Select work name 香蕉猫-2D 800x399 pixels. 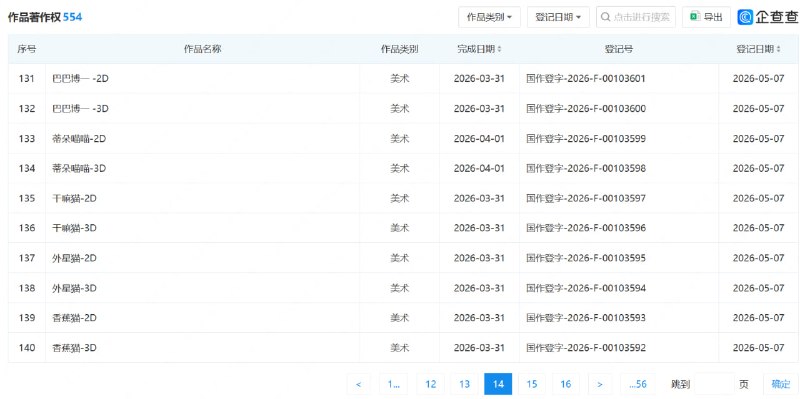tap(74, 318)
